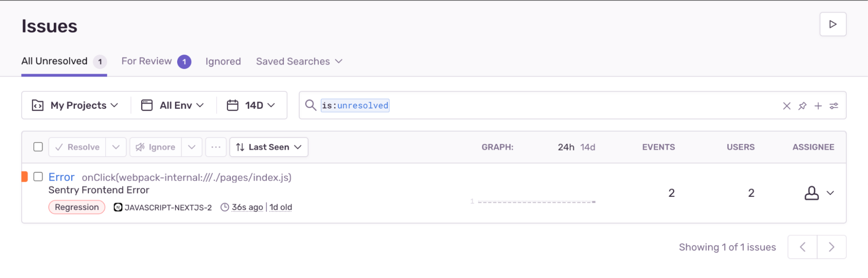Click the magnifier search icon

click(310, 105)
